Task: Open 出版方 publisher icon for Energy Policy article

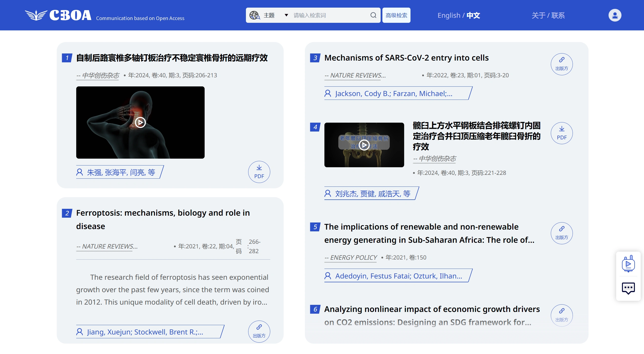Action: coord(562,233)
